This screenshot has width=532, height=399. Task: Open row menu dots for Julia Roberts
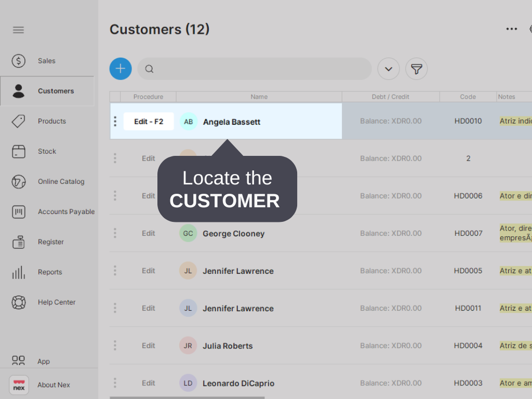(115, 345)
